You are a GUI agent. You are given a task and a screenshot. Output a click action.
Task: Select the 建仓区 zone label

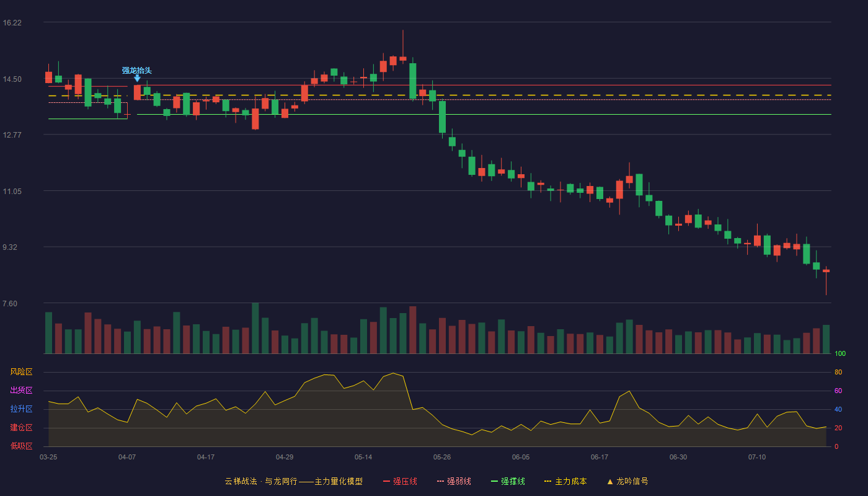(21, 428)
